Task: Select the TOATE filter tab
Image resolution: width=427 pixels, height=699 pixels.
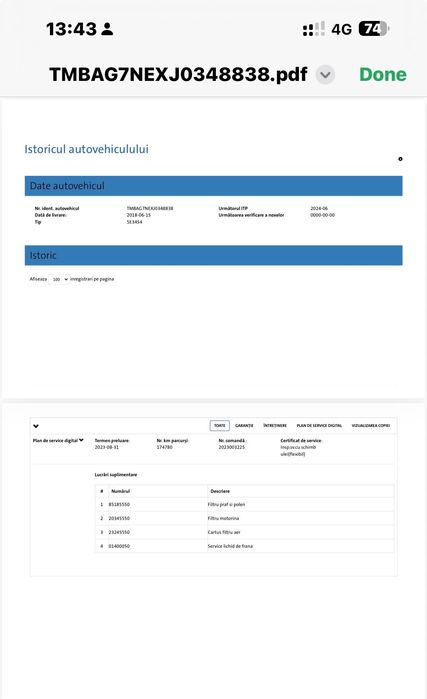Action: (x=220, y=426)
